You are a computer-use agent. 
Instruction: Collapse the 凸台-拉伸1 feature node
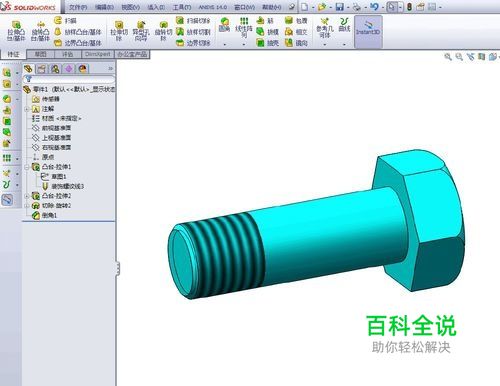(27, 167)
